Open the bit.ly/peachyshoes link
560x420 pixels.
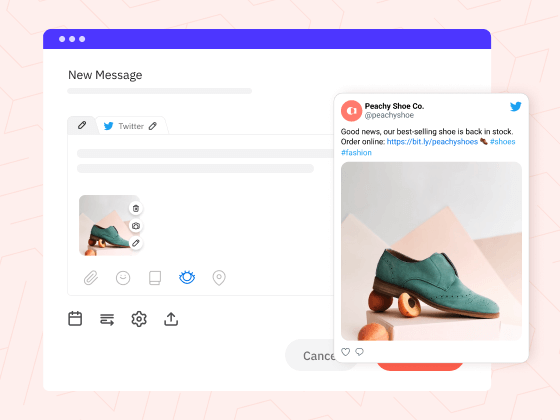(x=432, y=141)
